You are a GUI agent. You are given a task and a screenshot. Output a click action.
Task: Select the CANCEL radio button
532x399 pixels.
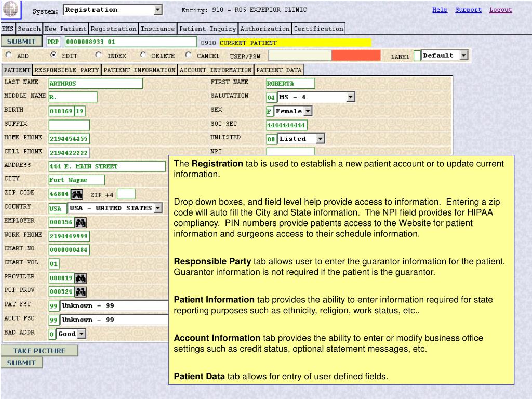coord(188,55)
